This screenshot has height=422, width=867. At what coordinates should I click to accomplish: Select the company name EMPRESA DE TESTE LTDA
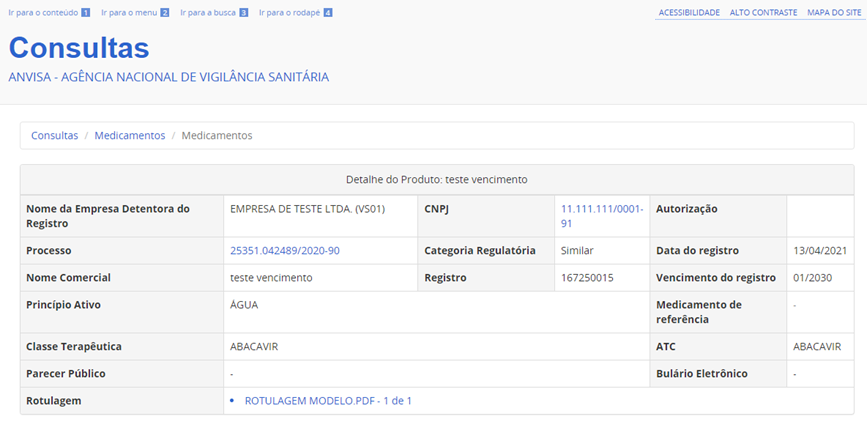[x=307, y=209]
